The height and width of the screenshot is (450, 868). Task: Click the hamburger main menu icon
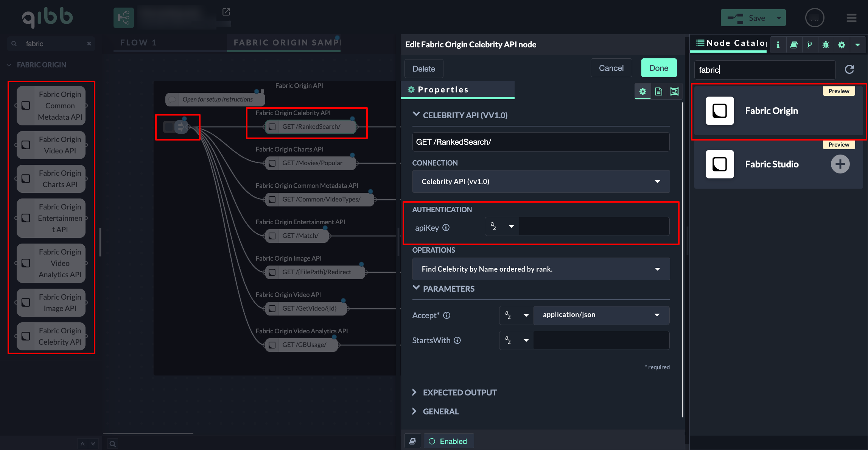click(851, 18)
